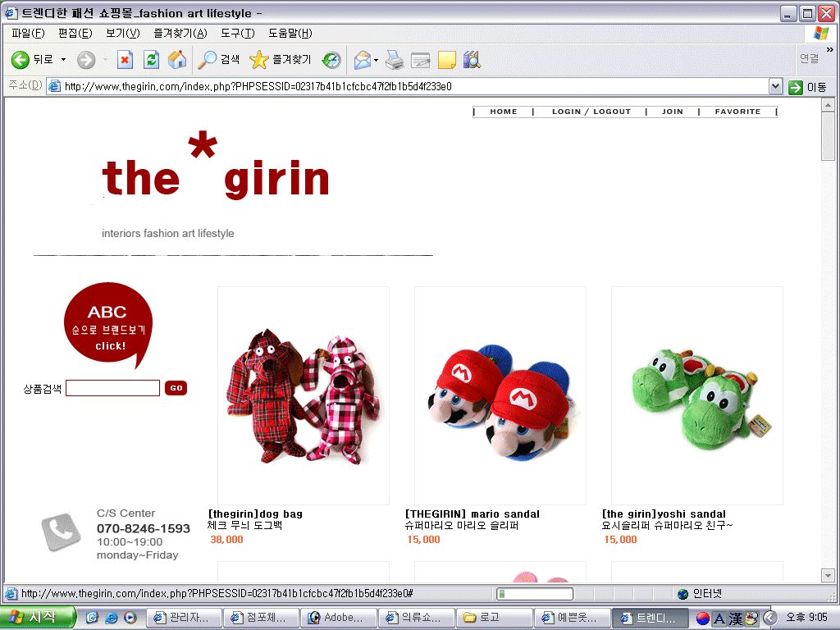Open the 파일(F) menu
The height and width of the screenshot is (630, 840).
tap(28, 33)
